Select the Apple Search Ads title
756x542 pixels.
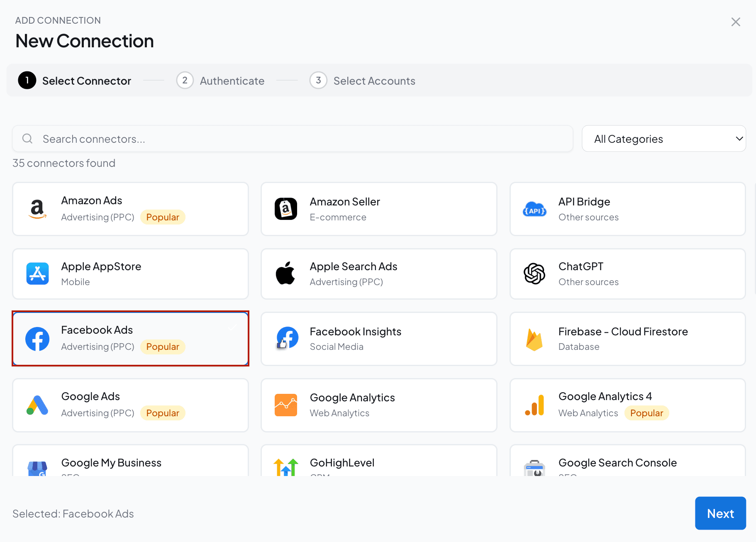tap(354, 266)
